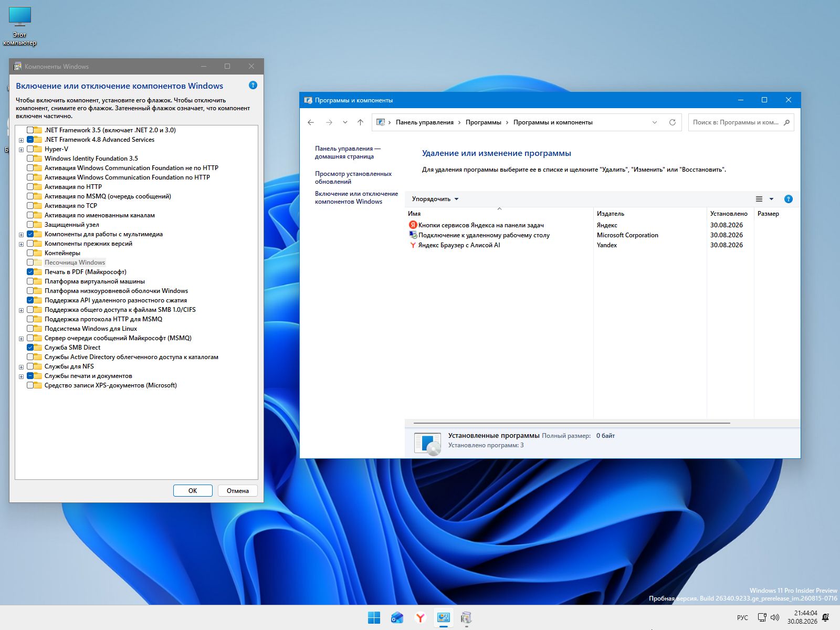The width and height of the screenshot is (840, 630).
Task: Expand Сервер очереди сообщений (MSMQ) node
Action: click(21, 339)
